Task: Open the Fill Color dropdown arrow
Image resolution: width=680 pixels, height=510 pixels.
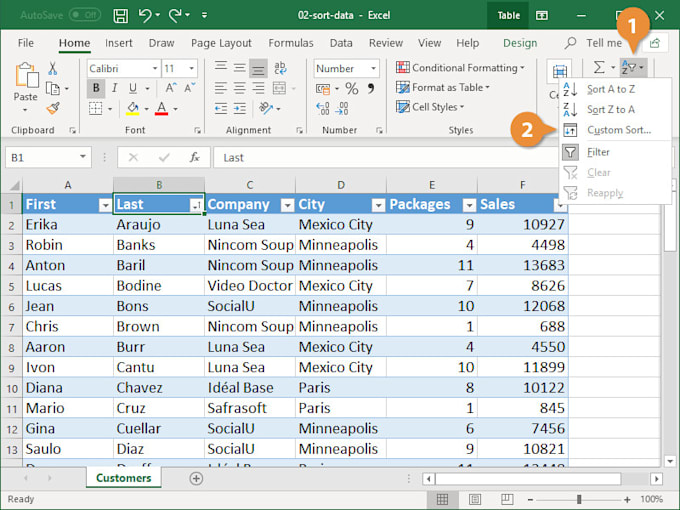Action: click(x=147, y=108)
